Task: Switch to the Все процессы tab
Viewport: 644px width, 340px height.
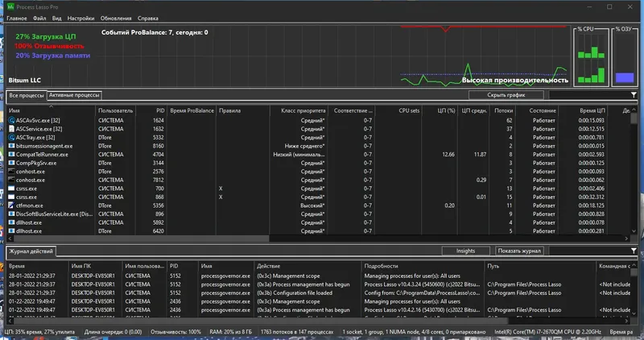Action: click(x=27, y=95)
